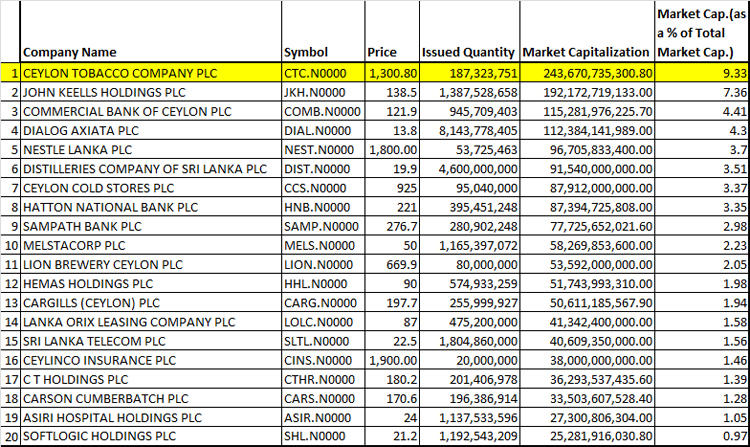Select issued quantity 187,323,751

tap(469, 73)
